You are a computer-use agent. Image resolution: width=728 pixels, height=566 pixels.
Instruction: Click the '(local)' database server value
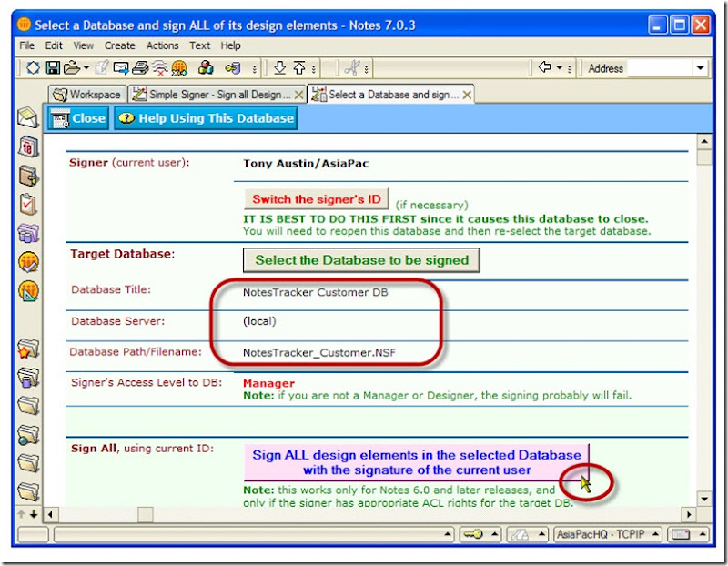[x=259, y=321]
